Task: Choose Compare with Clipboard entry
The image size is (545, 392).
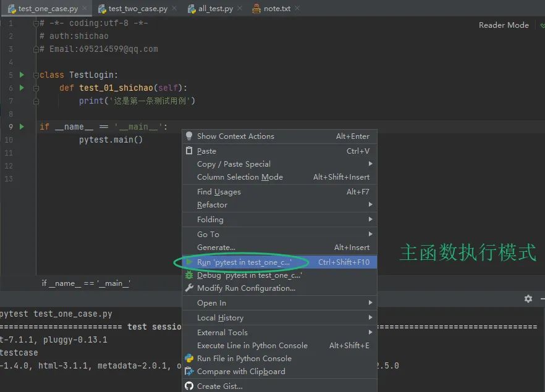Action: click(279, 371)
